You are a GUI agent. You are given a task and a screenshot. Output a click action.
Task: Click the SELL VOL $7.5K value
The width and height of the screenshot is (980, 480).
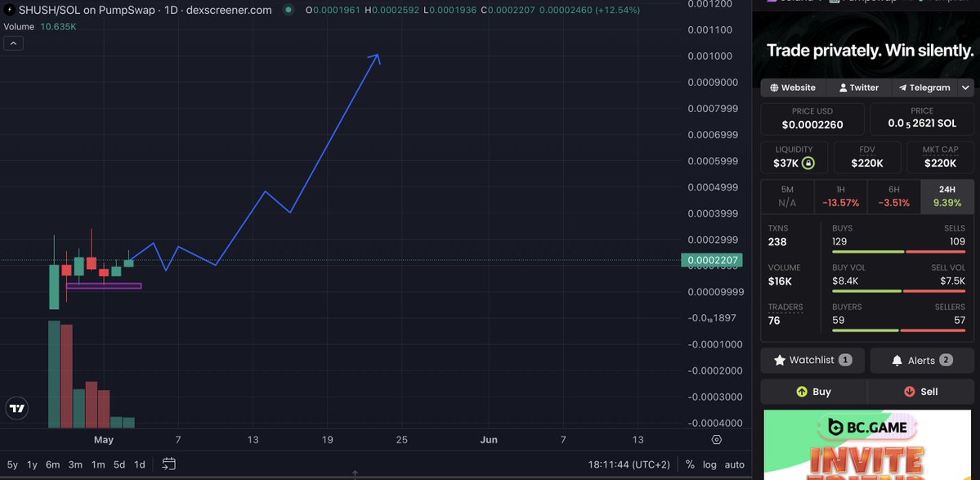tap(952, 280)
